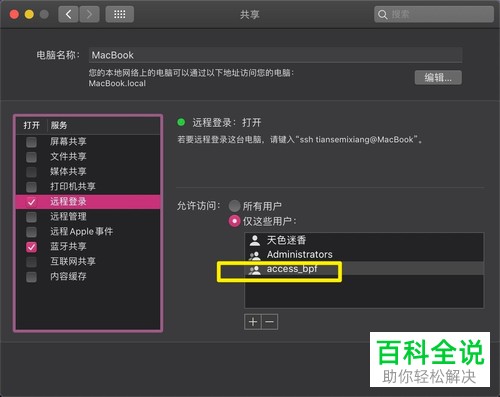Image resolution: width=500 pixels, height=397 pixels.
Task: Select the 远程登录 service label
Action: (x=68, y=202)
